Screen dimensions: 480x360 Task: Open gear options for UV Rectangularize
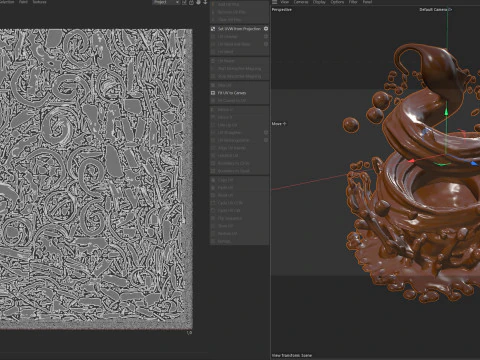click(x=266, y=140)
